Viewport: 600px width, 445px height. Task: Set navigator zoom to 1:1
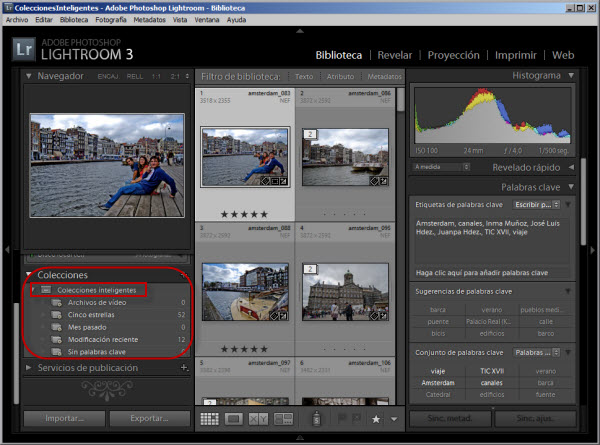[156, 77]
